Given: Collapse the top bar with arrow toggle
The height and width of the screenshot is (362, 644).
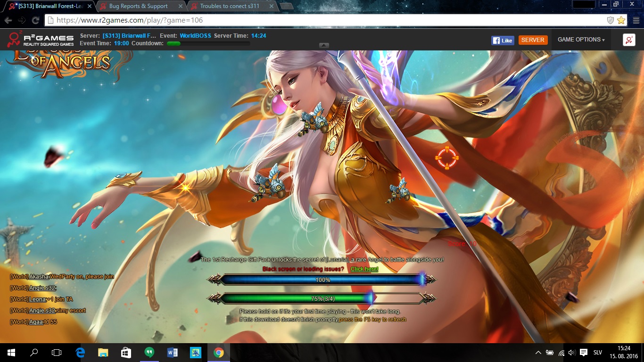Looking at the screenshot, I should [x=324, y=45].
